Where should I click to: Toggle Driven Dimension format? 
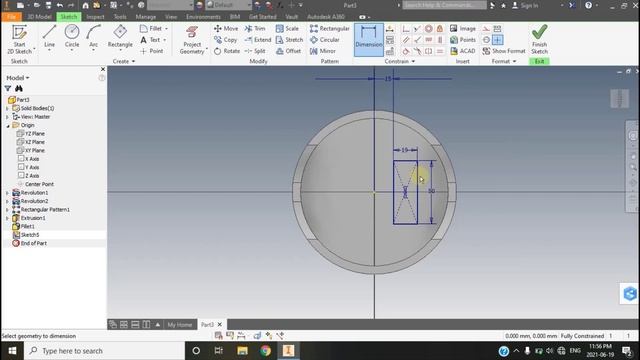498,29
